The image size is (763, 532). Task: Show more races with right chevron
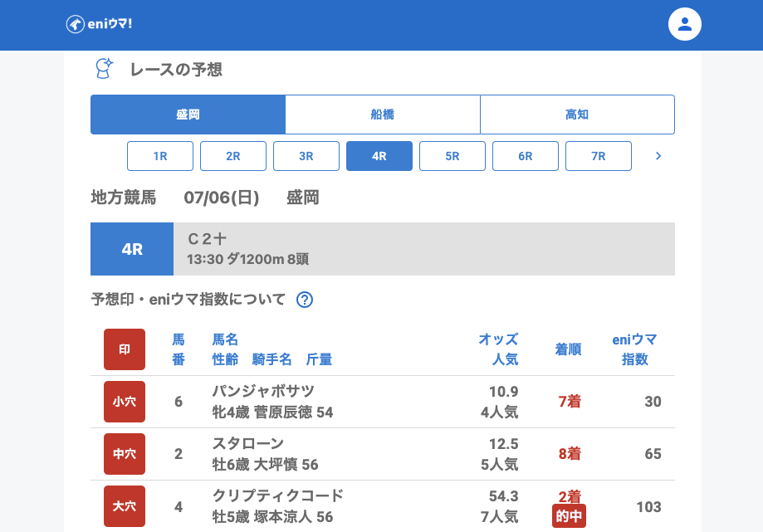click(658, 156)
